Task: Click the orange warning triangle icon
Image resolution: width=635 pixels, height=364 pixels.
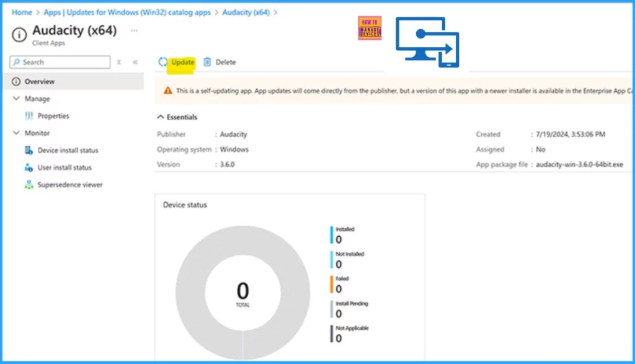Action: pos(167,91)
